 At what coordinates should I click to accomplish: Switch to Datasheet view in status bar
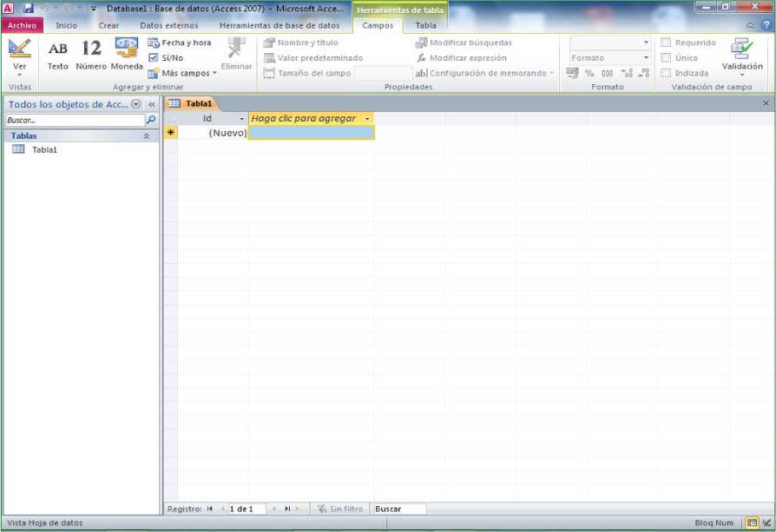point(752,522)
